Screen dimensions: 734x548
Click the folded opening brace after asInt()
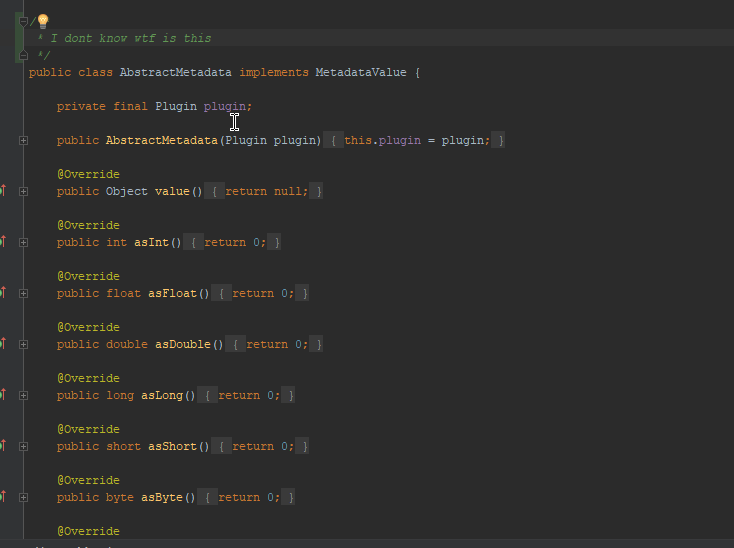tap(193, 242)
